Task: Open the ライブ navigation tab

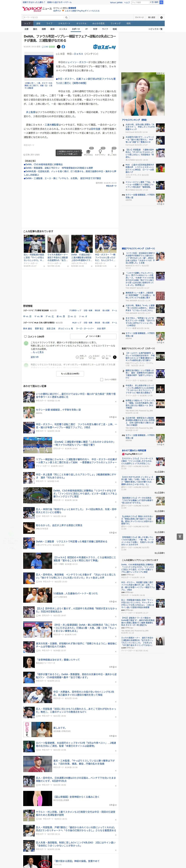Action: 49,24
